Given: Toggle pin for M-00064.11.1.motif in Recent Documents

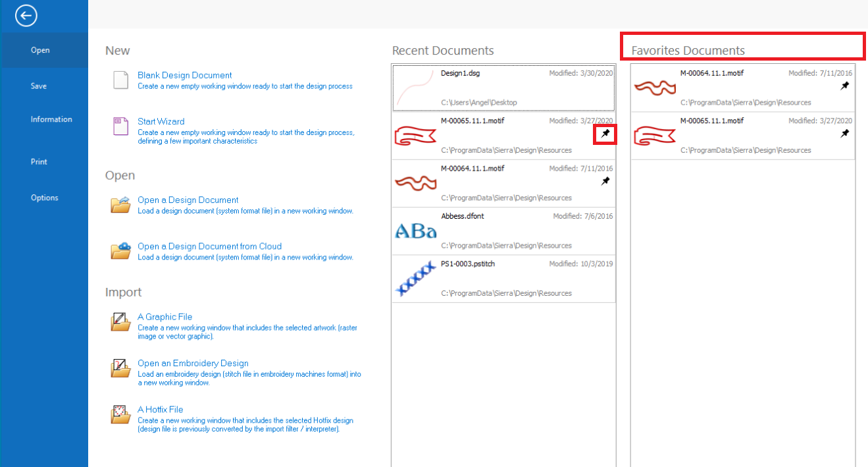Looking at the screenshot, I should coord(605,181).
